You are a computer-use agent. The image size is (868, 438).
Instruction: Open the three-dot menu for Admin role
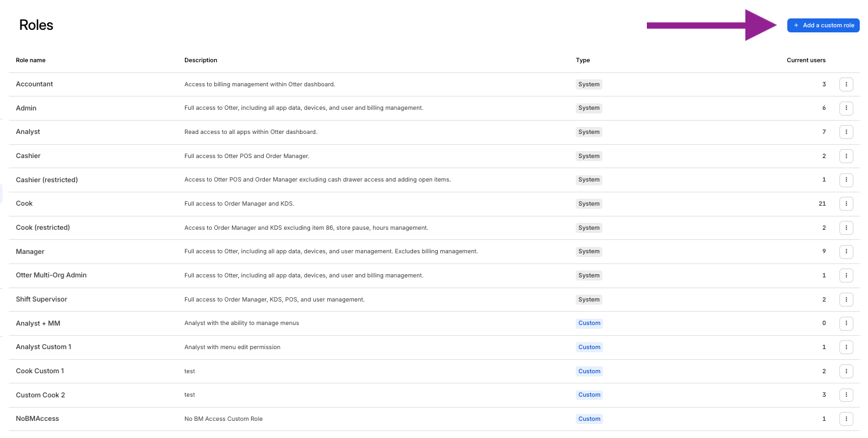pyautogui.click(x=846, y=109)
